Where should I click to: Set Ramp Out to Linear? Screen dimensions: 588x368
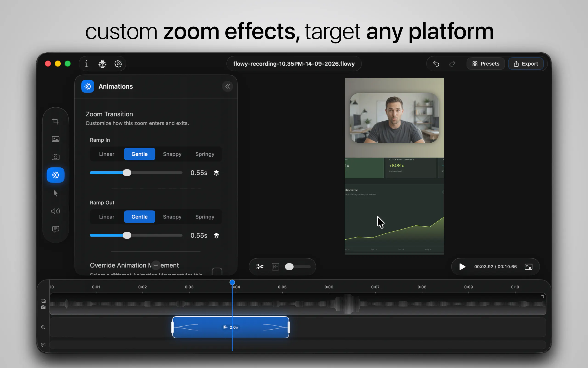tap(107, 217)
